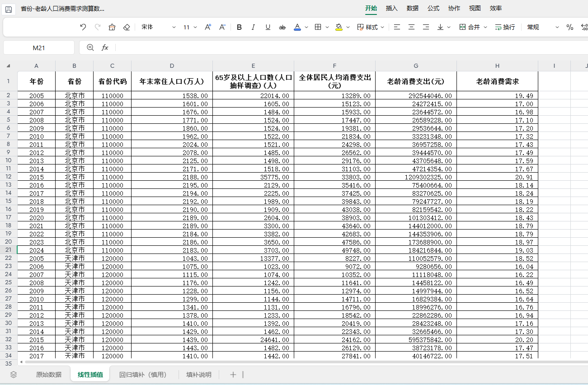
Task: Increase the font size
Action: coord(208,27)
